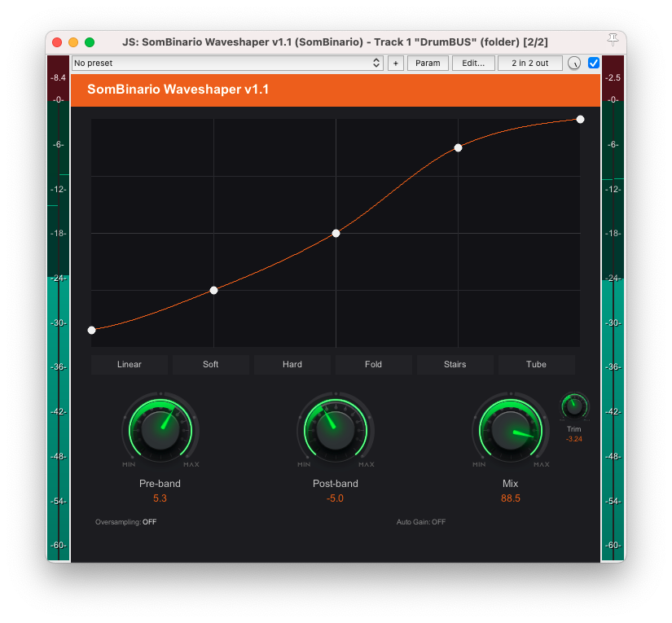The height and width of the screenshot is (623, 672).
Task: Click the Pre-band knob
Action: point(160,430)
